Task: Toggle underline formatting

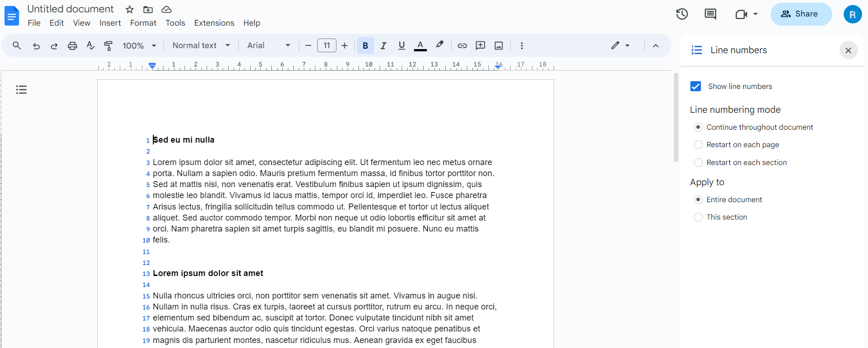Action: [402, 45]
